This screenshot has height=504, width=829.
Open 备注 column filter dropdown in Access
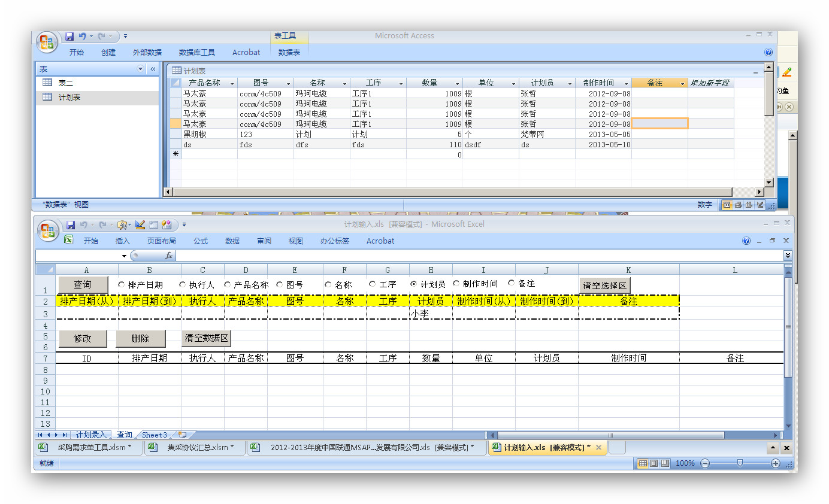[682, 83]
